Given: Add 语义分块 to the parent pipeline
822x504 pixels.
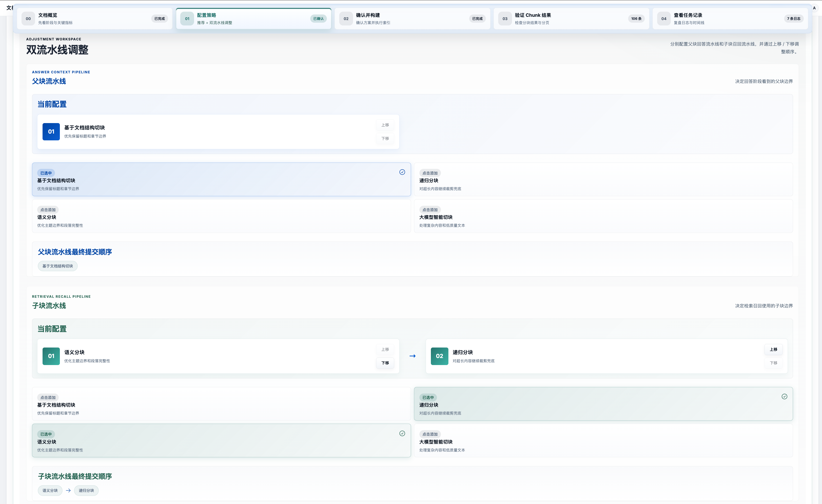Looking at the screenshot, I should tap(221, 216).
